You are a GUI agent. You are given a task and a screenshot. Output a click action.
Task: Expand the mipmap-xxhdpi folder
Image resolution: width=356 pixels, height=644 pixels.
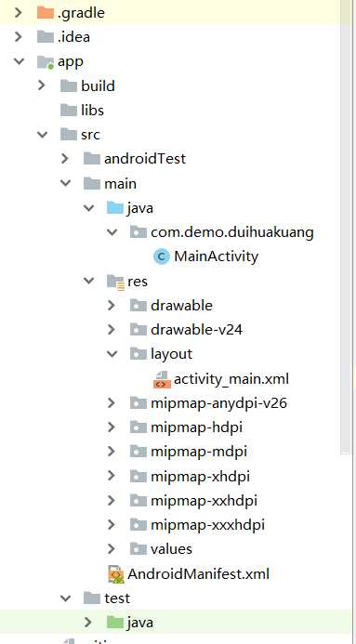coord(112,500)
